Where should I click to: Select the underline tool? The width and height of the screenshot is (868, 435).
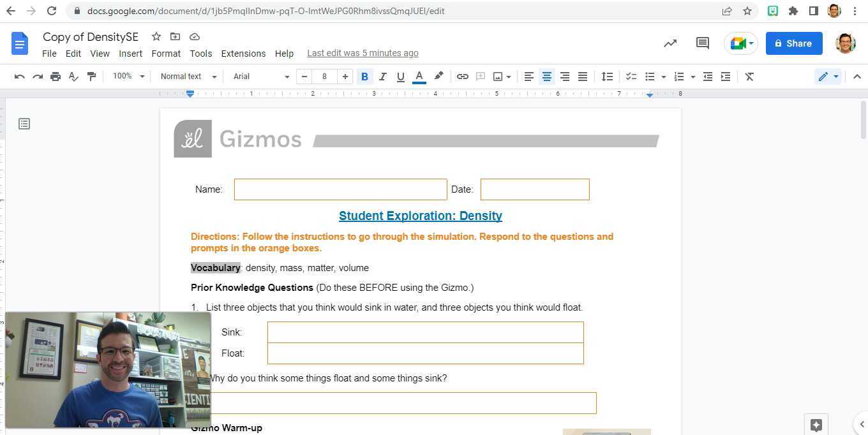click(400, 77)
